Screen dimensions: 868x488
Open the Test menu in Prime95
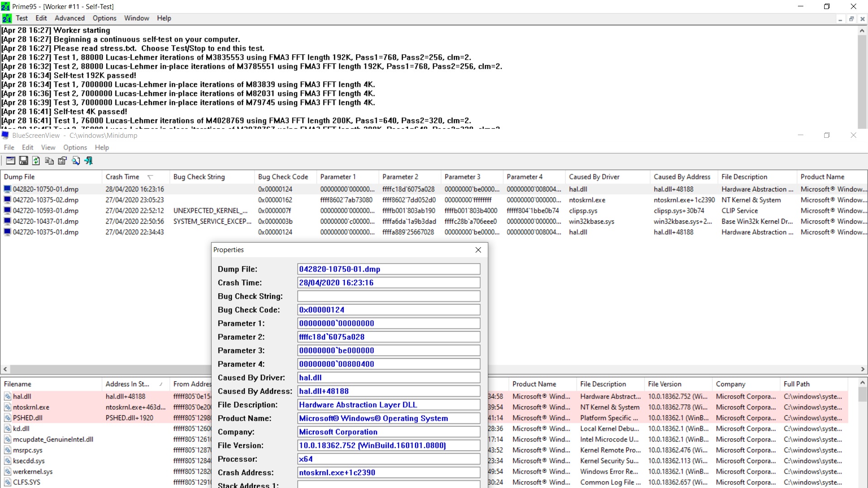click(22, 19)
